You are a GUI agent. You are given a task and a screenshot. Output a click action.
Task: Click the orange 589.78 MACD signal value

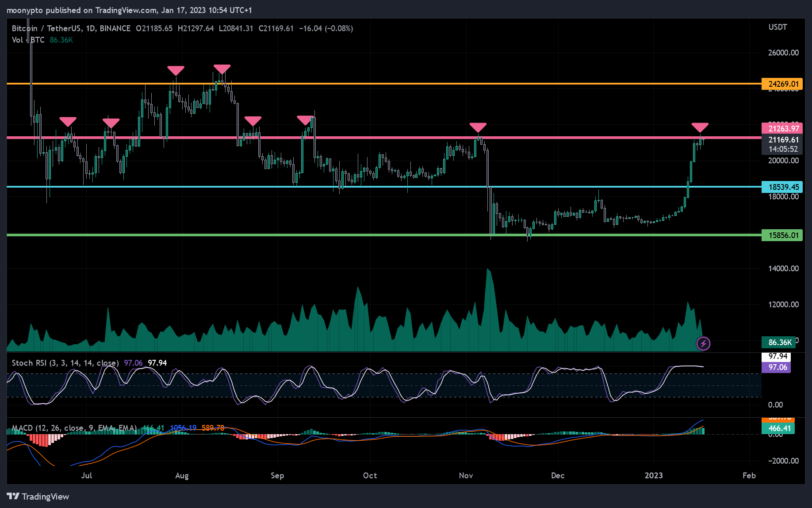coord(213,428)
